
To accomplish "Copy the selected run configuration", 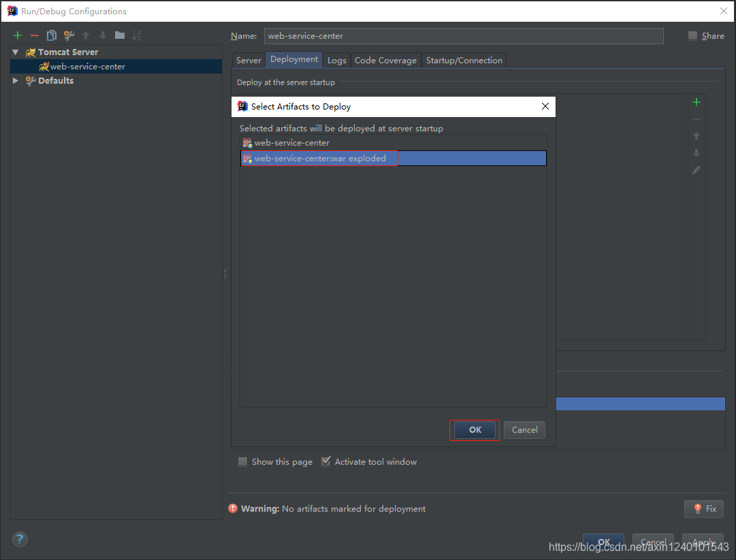I will point(52,35).
